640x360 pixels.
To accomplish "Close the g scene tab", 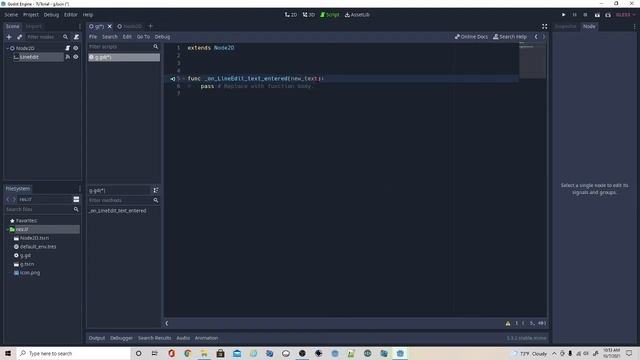I will pyautogui.click(x=109, y=27).
